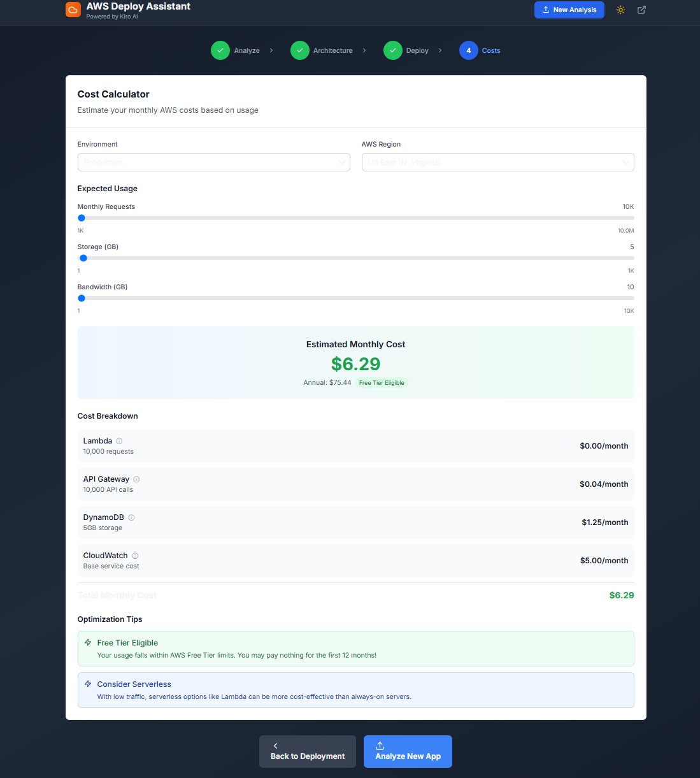The width and height of the screenshot is (700, 778).
Task: Click the Cost Breakdown heading
Action: pyautogui.click(x=108, y=416)
